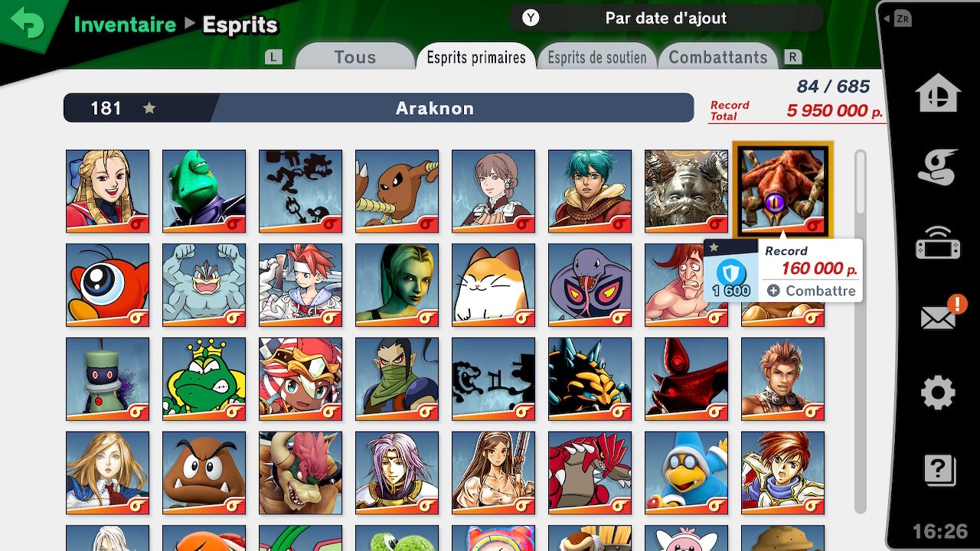The image size is (980, 551).
Task: Switch to the Tous tab
Action: (354, 57)
